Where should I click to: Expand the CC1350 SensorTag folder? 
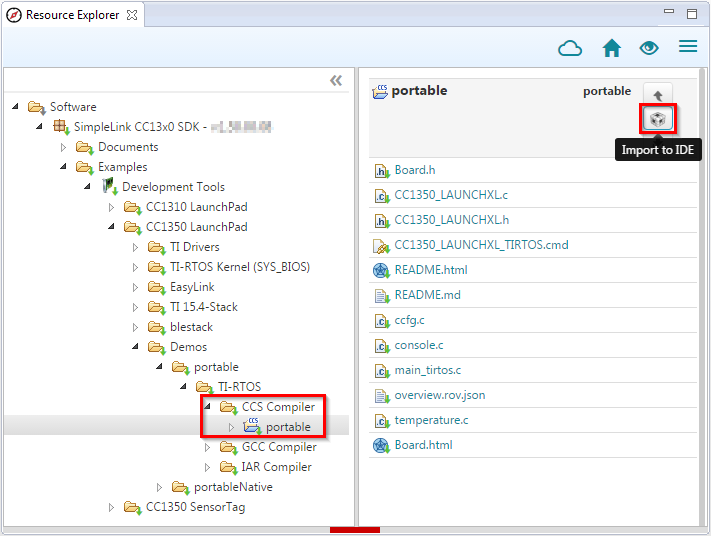pos(112,507)
